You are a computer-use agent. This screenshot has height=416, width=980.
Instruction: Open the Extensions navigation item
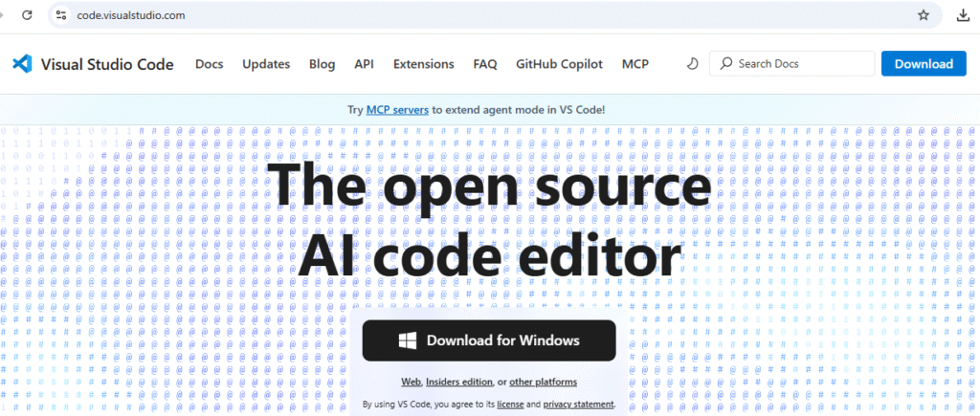click(x=424, y=64)
